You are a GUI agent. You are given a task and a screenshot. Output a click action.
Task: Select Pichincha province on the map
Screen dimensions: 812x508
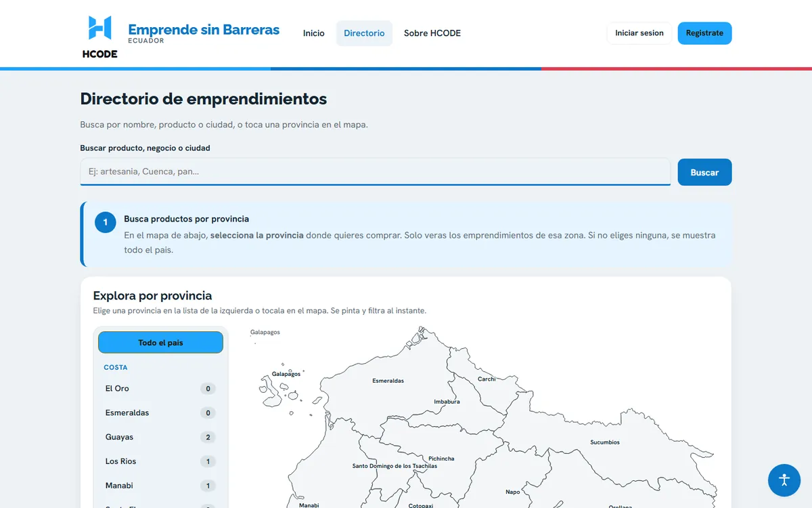pyautogui.click(x=441, y=459)
